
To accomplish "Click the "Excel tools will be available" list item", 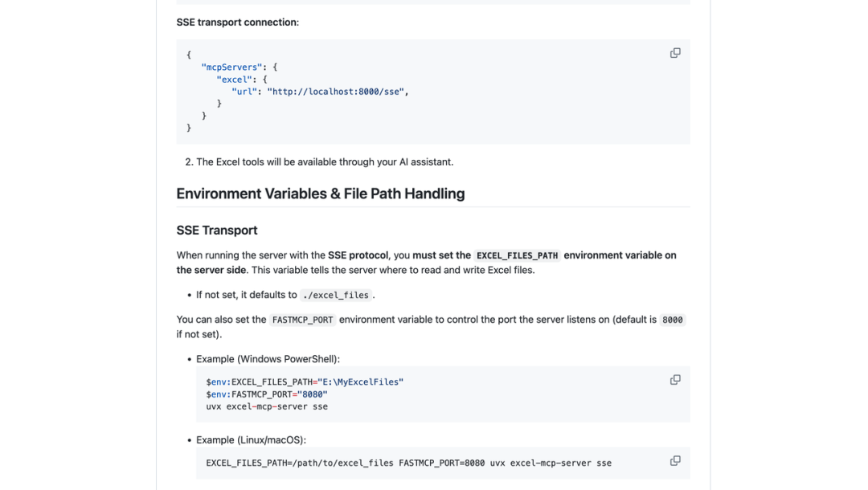I will pyautogui.click(x=325, y=162).
